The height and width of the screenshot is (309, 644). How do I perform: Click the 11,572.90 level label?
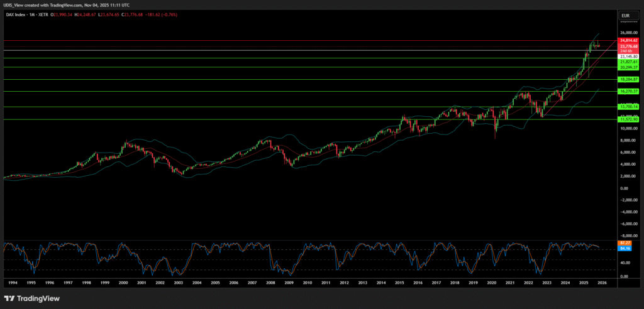(628, 119)
